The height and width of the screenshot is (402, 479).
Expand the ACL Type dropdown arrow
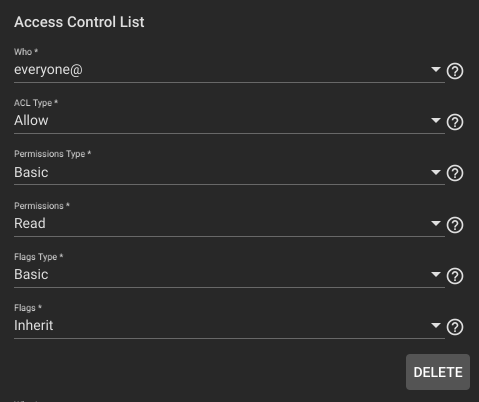click(436, 120)
